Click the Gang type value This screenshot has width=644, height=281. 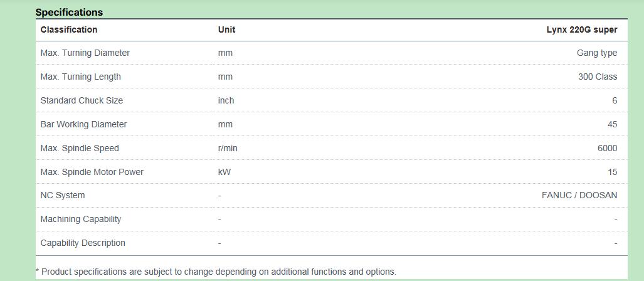[597, 53]
